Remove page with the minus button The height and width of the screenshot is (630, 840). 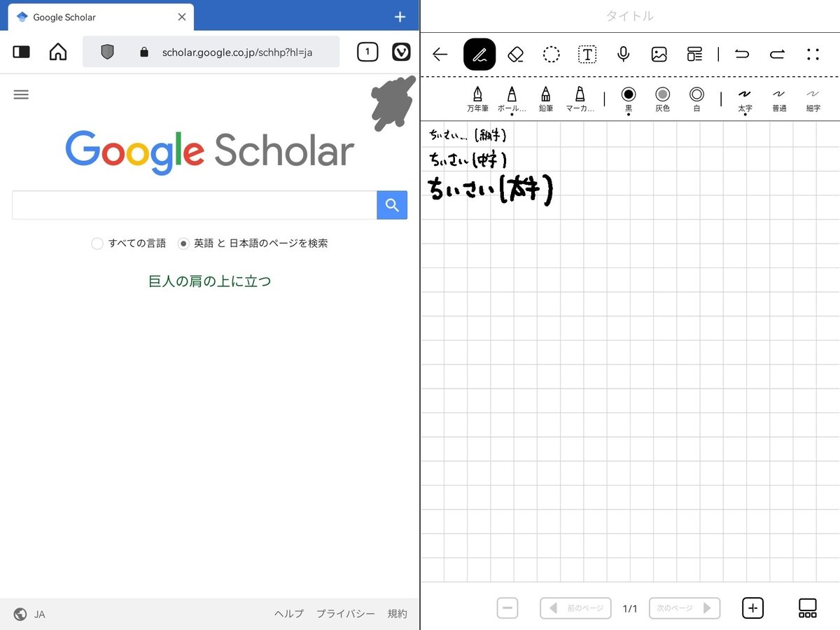tap(508, 608)
